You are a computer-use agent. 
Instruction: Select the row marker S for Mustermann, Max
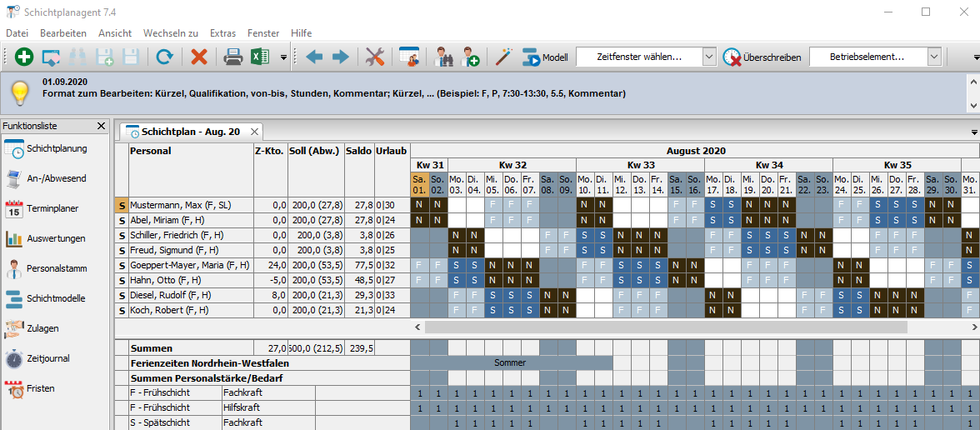click(x=122, y=205)
